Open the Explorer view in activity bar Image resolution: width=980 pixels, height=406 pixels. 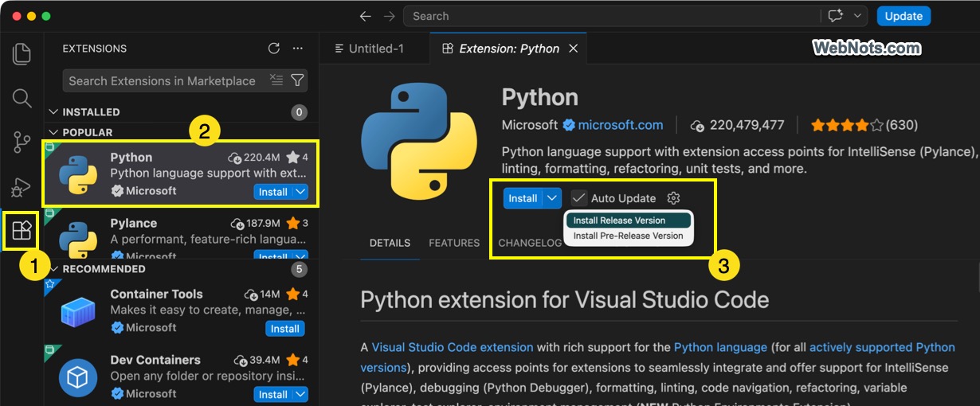coord(22,53)
